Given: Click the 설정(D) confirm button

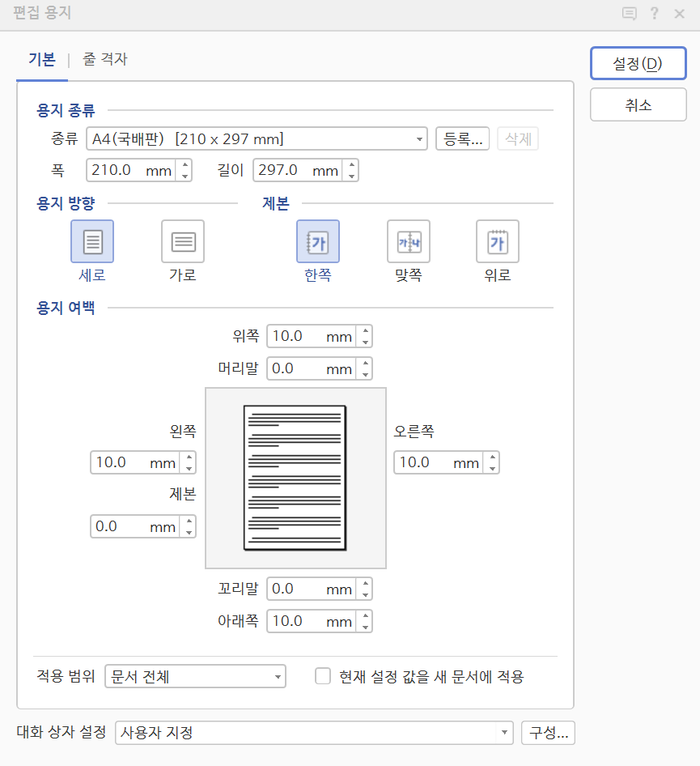Looking at the screenshot, I should 638,63.
